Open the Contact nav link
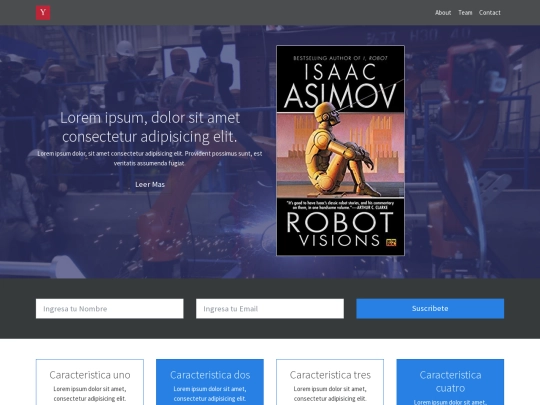This screenshot has height=405, width=540. click(489, 13)
